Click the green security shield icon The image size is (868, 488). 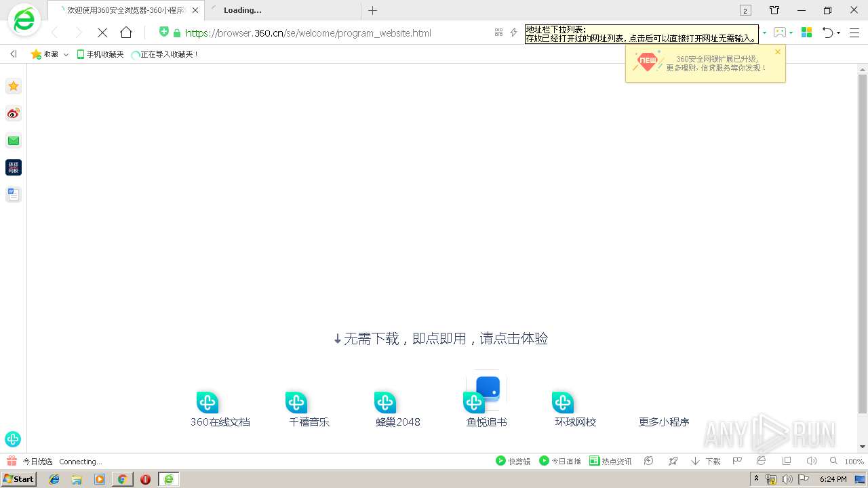click(x=163, y=32)
